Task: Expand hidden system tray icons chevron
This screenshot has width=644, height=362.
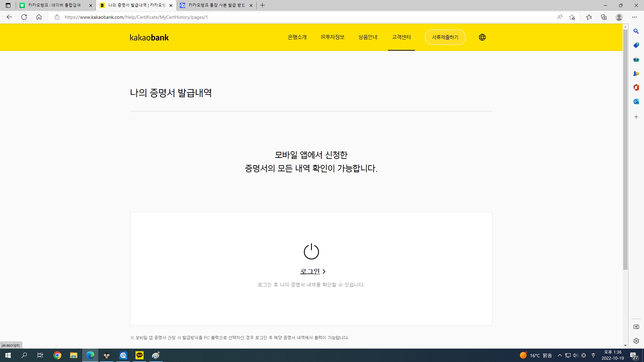Action: [x=559, y=355]
